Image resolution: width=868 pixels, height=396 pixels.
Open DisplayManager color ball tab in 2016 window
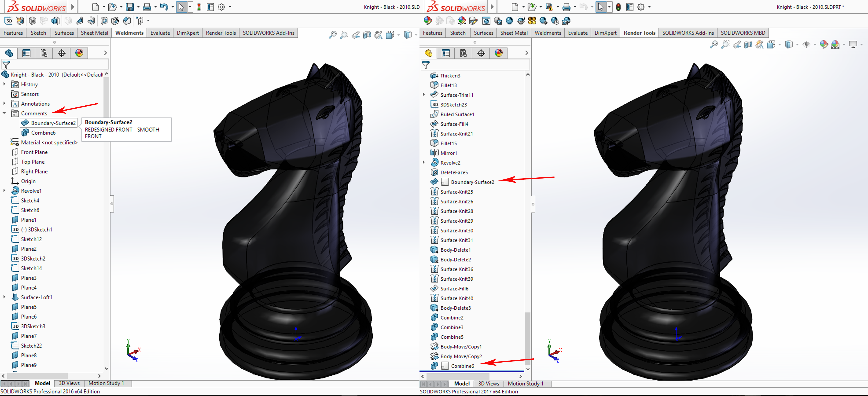pos(79,53)
